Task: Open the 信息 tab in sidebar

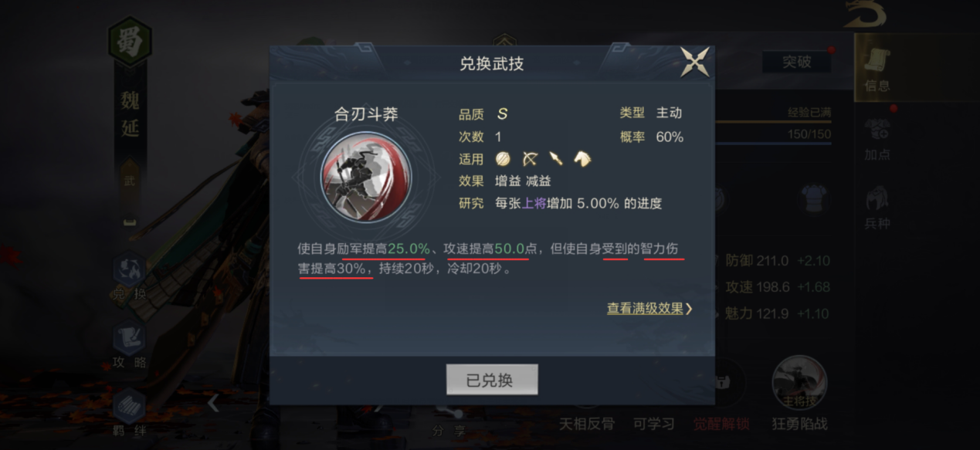Action: pyautogui.click(x=877, y=68)
